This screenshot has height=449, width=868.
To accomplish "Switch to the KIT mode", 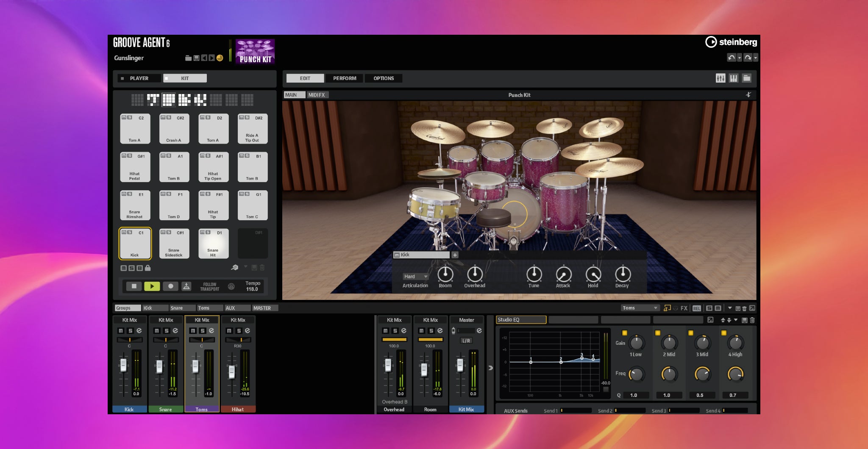I will click(x=185, y=78).
